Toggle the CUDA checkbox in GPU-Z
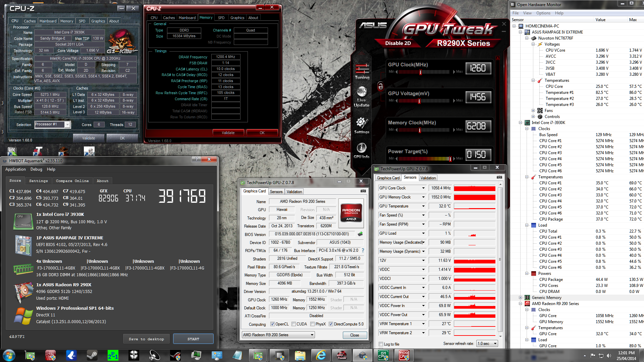The width and height of the screenshot is (644, 362). pyautogui.click(x=293, y=324)
